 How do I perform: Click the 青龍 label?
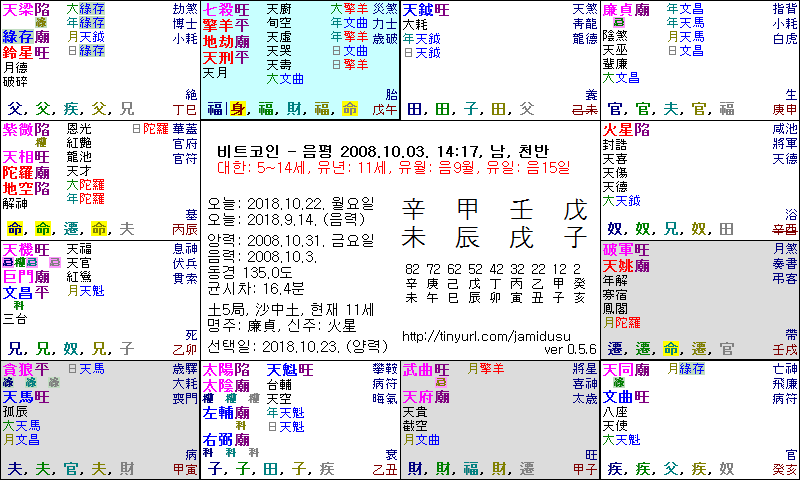tap(585, 24)
